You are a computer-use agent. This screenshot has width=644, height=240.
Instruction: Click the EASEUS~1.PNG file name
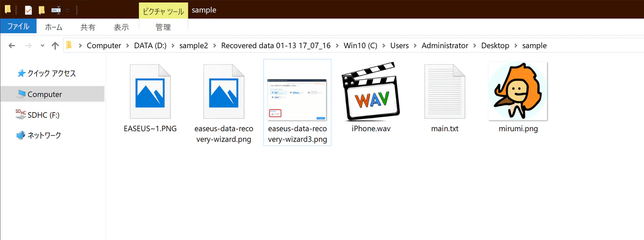click(150, 129)
